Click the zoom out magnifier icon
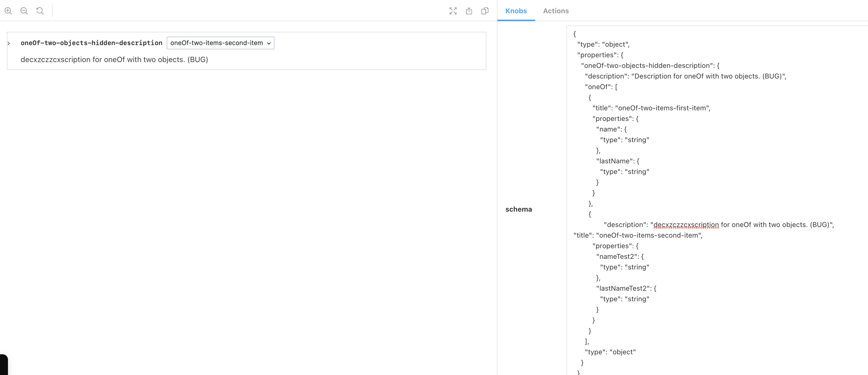The height and width of the screenshot is (375, 868). tap(24, 11)
